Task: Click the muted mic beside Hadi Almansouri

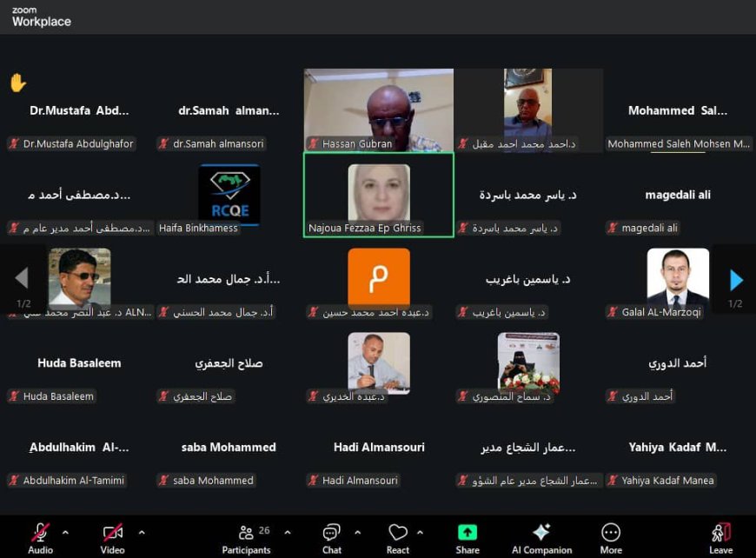Action: point(312,479)
